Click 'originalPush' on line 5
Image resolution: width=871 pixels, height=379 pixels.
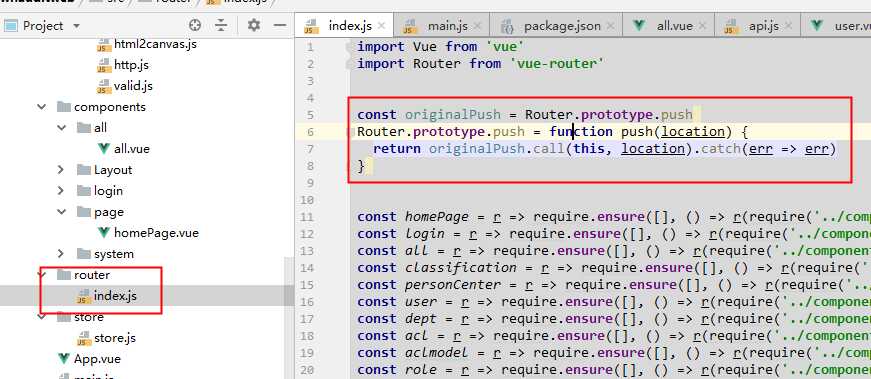point(453,114)
